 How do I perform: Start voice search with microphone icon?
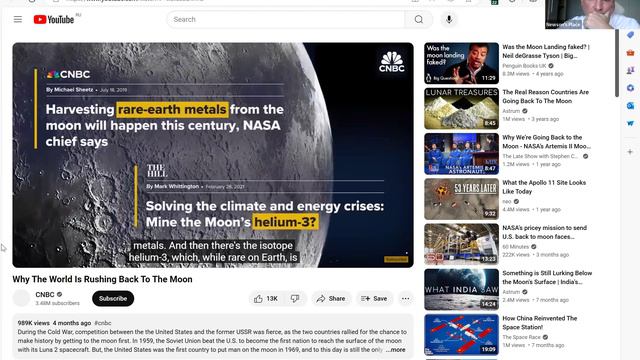point(449,19)
